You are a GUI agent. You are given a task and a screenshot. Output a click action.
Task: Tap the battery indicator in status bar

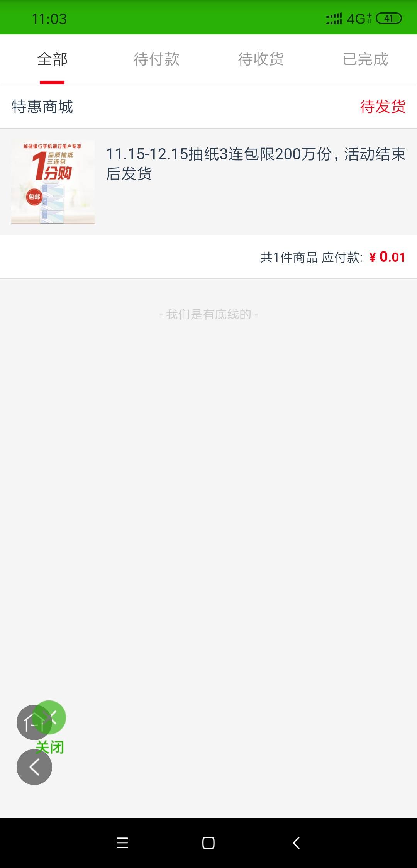pyautogui.click(x=389, y=18)
